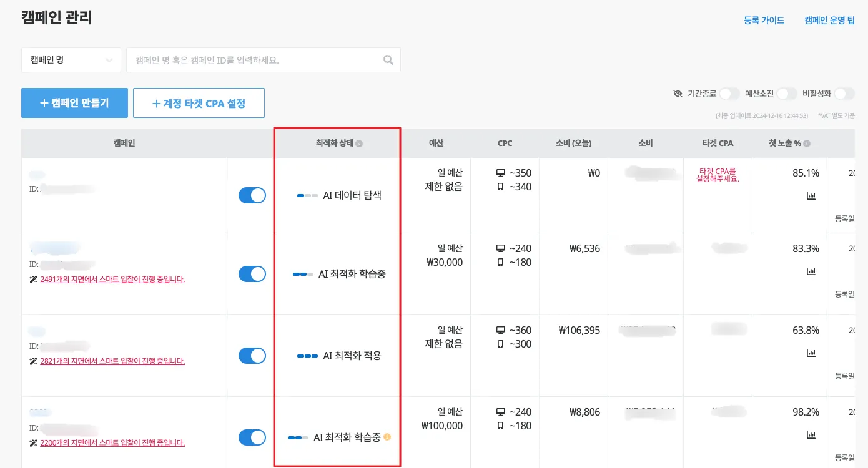Click the 등록 가이드 link

pyautogui.click(x=764, y=20)
